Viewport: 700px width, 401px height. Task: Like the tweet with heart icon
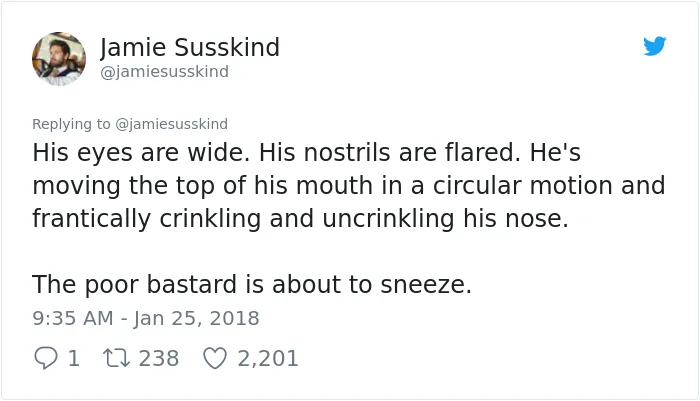tap(215, 358)
